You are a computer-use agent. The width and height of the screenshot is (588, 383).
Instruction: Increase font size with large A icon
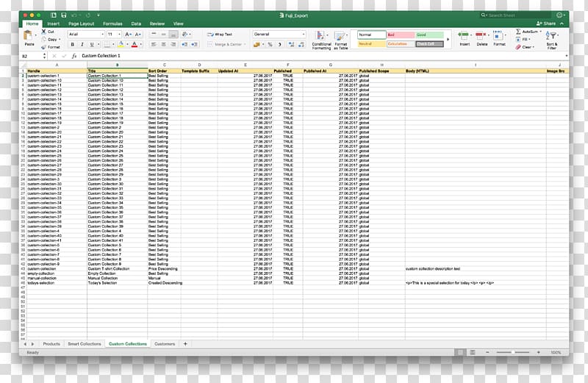tap(128, 34)
